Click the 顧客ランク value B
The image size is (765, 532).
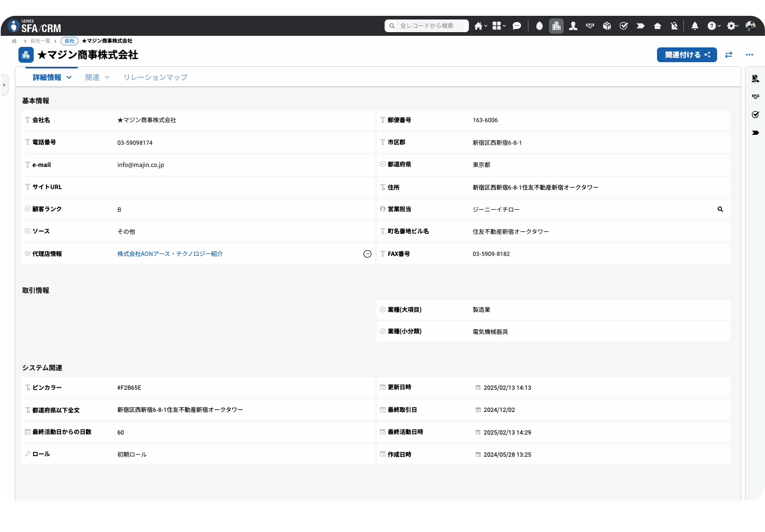[119, 210]
